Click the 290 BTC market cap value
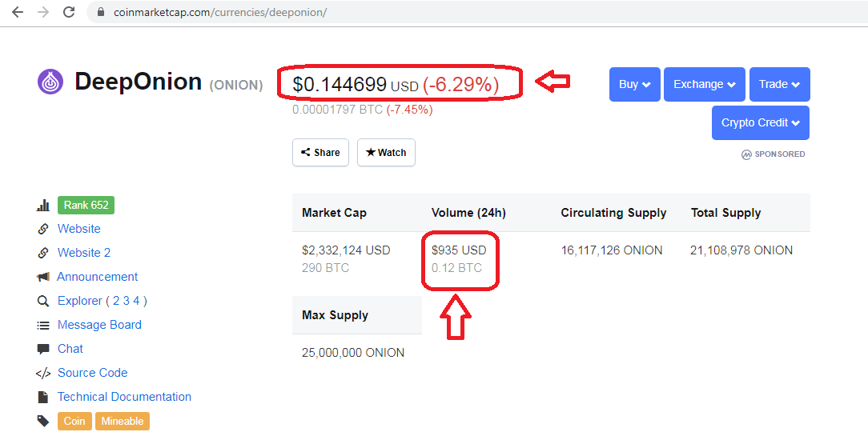Image resolution: width=868 pixels, height=444 pixels. click(325, 268)
